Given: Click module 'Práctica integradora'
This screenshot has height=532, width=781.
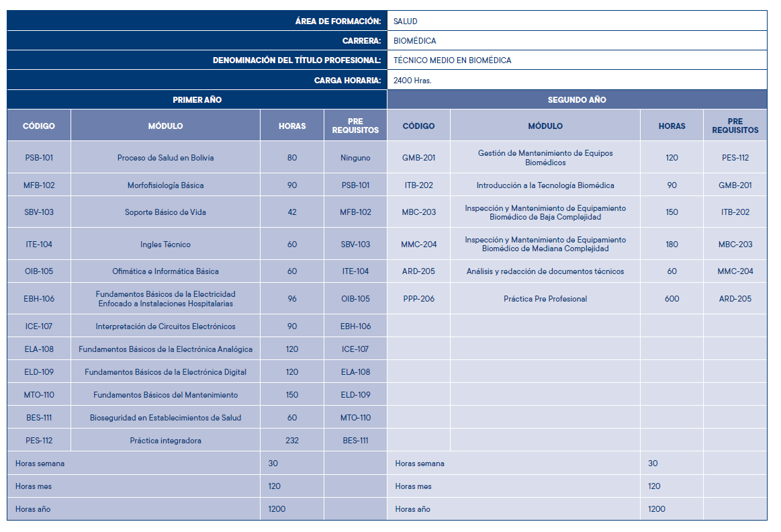Looking at the screenshot, I should pyautogui.click(x=165, y=441).
